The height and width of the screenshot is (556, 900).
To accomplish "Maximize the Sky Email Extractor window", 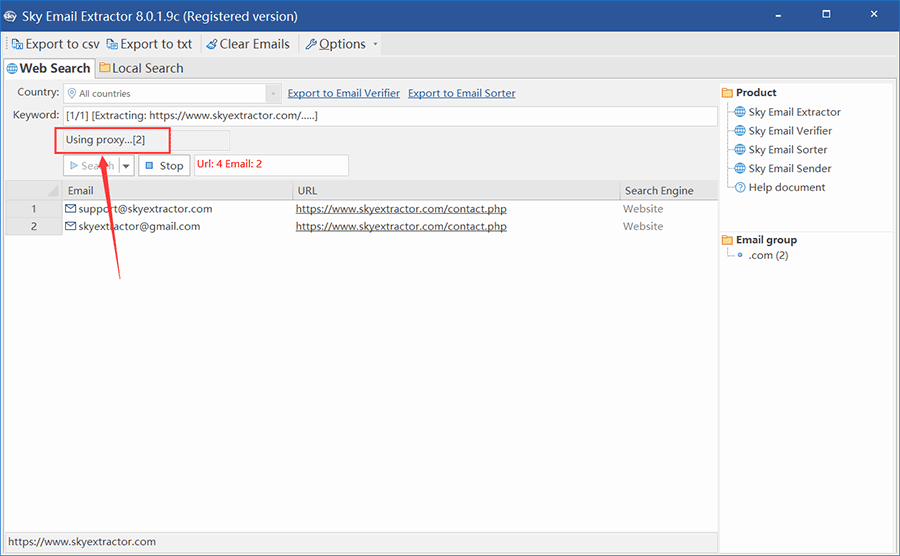I will [x=826, y=14].
